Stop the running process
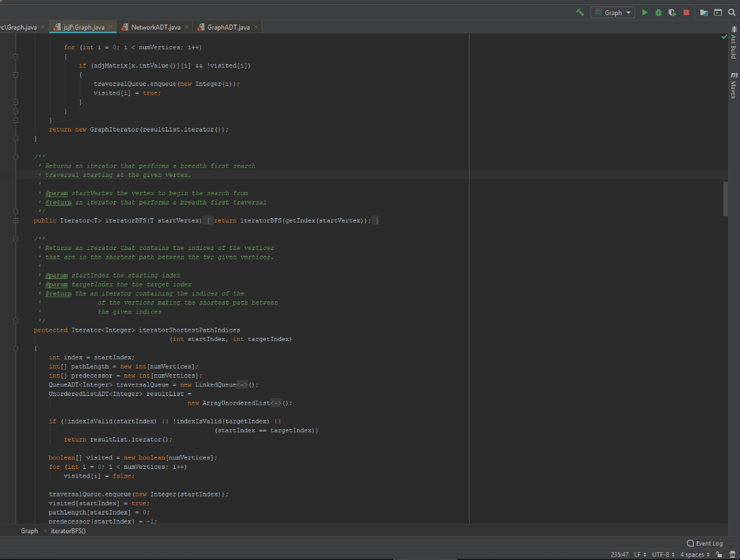Image resolution: width=740 pixels, height=560 pixels. tap(685, 12)
